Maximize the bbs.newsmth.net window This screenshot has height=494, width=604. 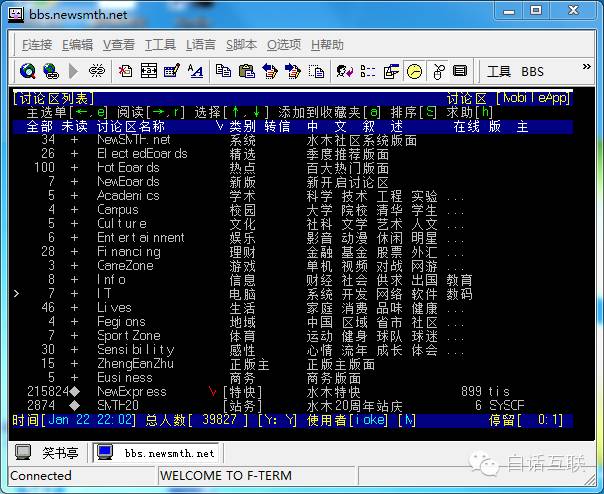pyautogui.click(x=536, y=10)
